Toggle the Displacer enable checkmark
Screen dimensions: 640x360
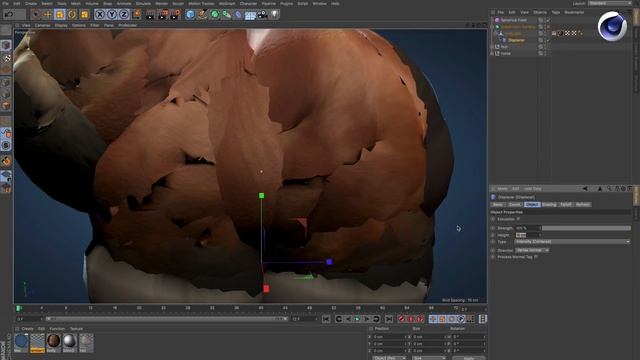point(548,40)
